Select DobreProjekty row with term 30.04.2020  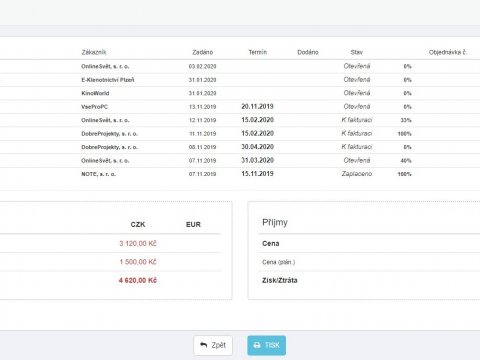pyautogui.click(x=240, y=147)
